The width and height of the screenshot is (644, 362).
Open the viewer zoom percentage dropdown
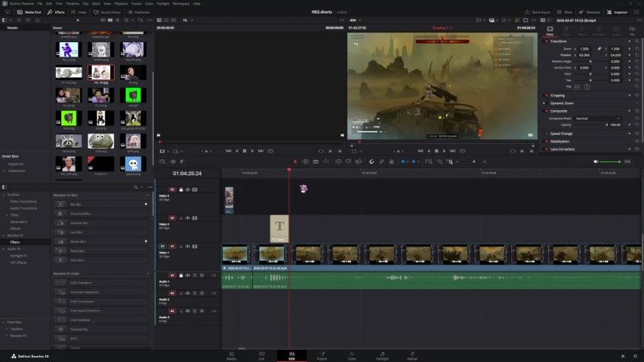(355, 20)
